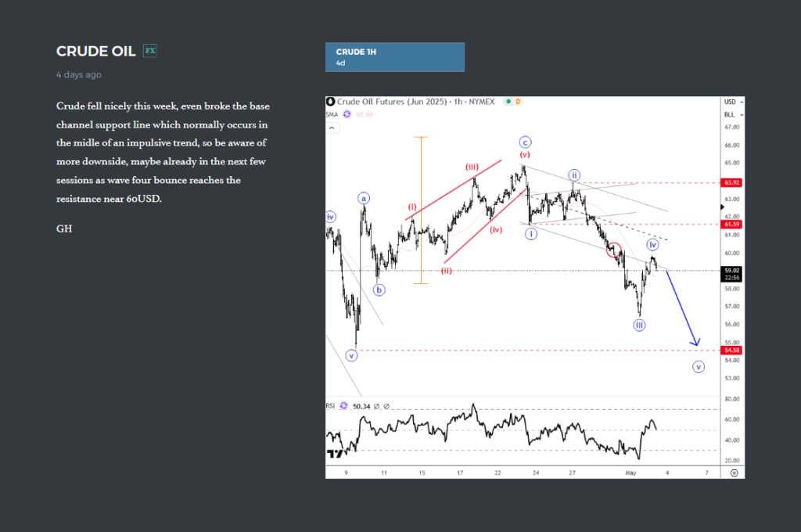
Task: Open chart settings gear on time axis
Action: pyautogui.click(x=734, y=473)
